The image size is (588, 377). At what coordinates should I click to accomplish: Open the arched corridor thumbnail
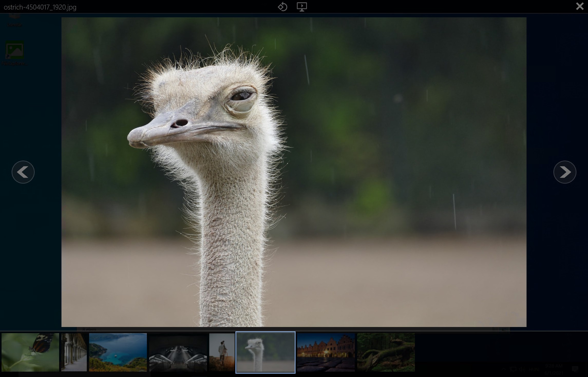pyautogui.click(x=74, y=352)
